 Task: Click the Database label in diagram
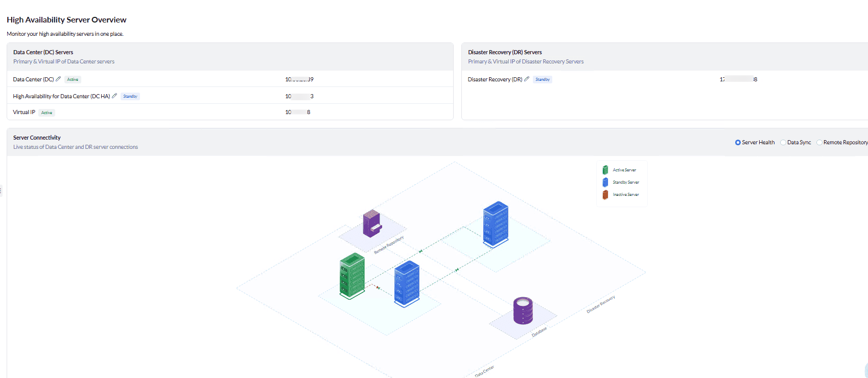coord(539,331)
